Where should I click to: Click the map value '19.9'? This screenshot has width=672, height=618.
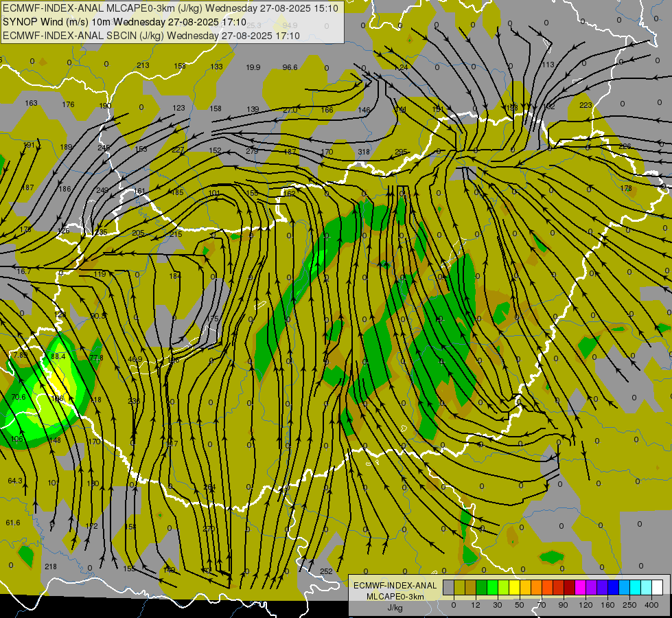(x=253, y=67)
